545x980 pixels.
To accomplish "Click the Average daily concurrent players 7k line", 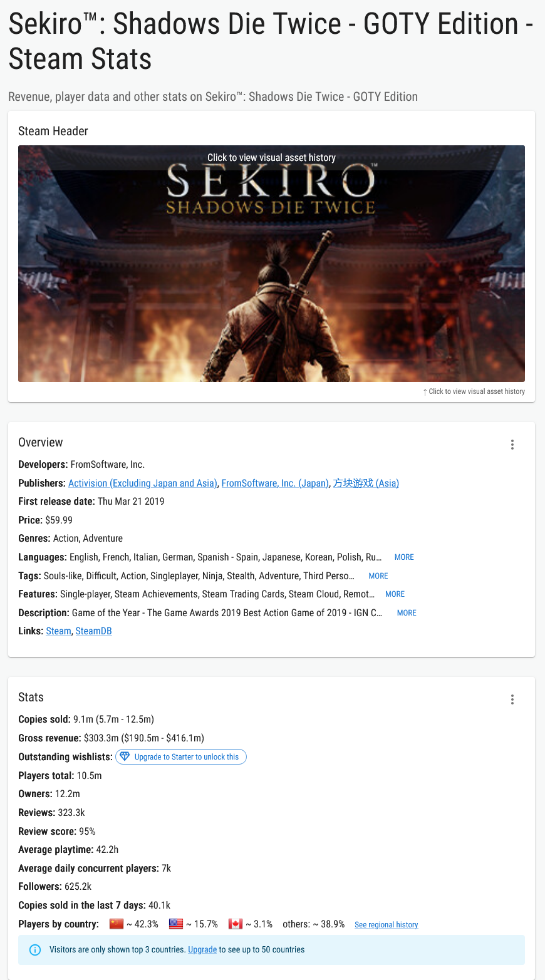I will point(95,869).
